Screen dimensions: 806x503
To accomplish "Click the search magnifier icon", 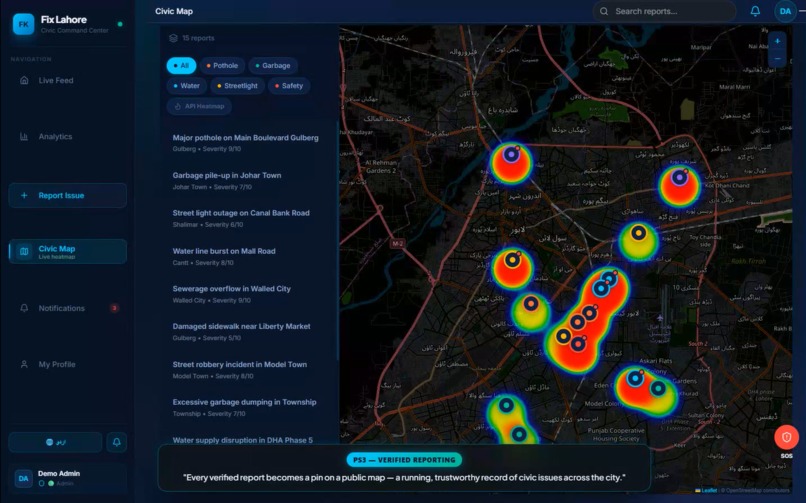I will click(x=604, y=11).
